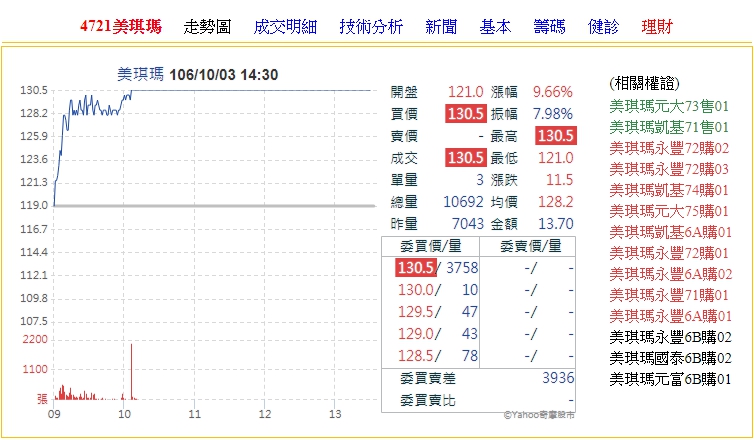The width and height of the screenshot is (755, 440).
Task: Open warrant 美琪瑪元大75購01
Action: coord(669,211)
